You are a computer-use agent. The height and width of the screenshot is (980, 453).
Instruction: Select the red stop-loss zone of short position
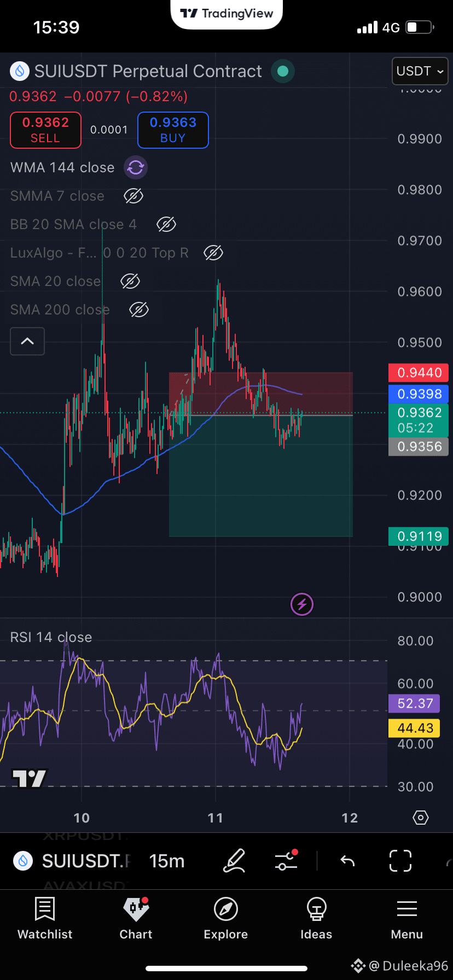[x=261, y=394]
